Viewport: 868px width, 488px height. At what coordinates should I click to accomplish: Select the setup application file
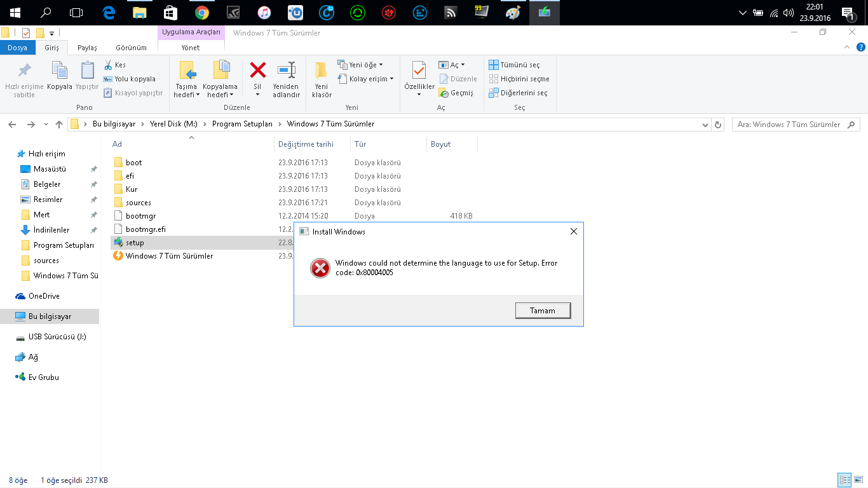[135, 243]
